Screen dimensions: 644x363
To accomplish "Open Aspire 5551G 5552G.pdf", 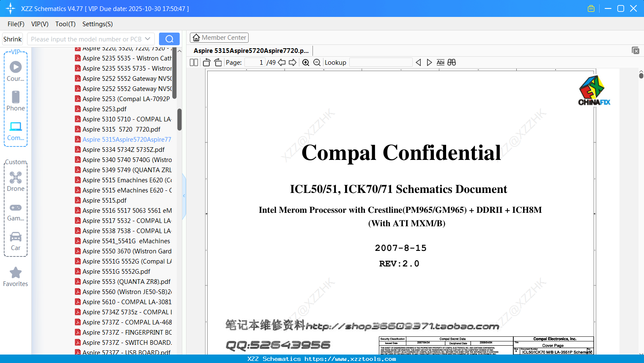I will tap(113, 272).
